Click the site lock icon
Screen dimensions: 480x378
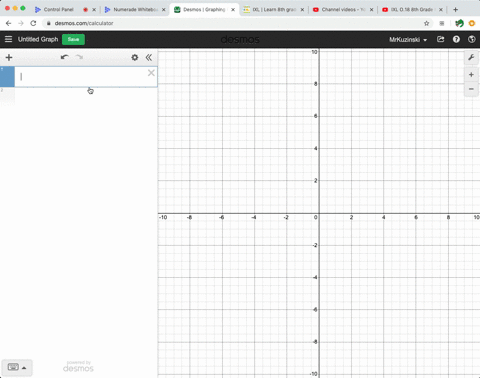[49, 23]
